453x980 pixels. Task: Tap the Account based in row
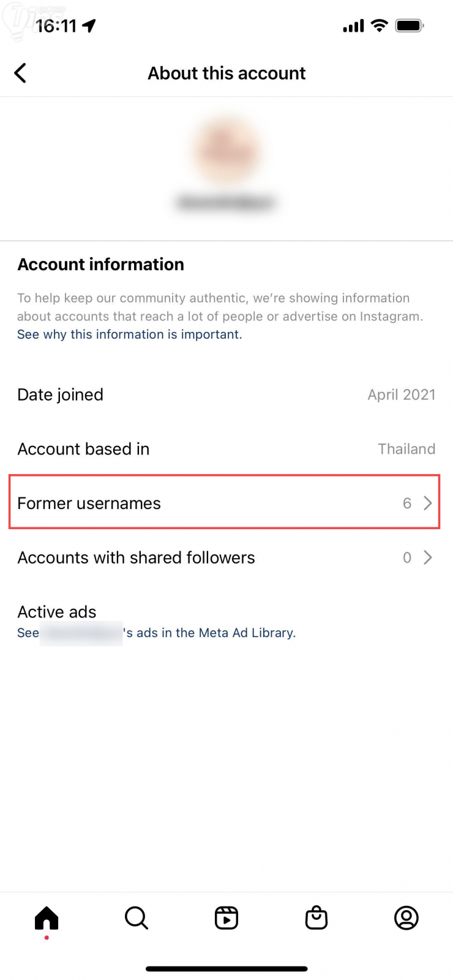coord(226,449)
